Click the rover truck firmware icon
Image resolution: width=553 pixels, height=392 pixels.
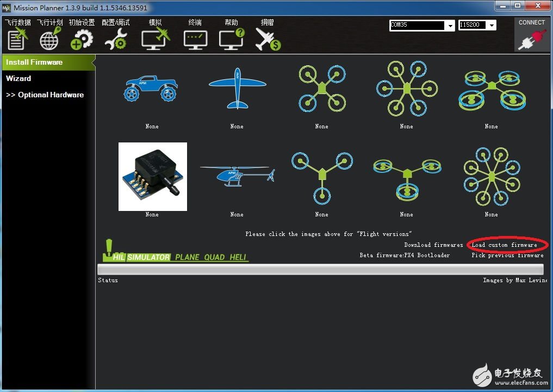[x=152, y=88]
